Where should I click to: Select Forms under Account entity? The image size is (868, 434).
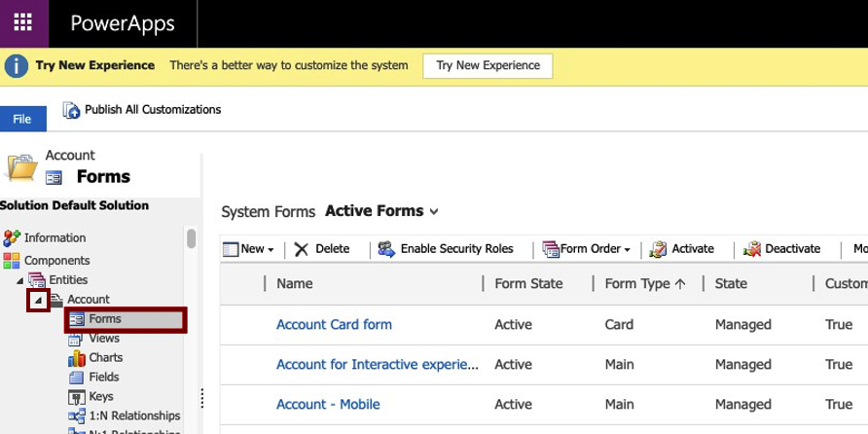(x=105, y=319)
